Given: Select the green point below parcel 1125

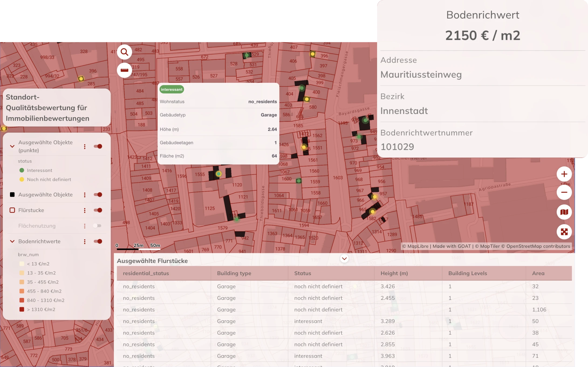Looking at the screenshot, I should [x=237, y=219].
